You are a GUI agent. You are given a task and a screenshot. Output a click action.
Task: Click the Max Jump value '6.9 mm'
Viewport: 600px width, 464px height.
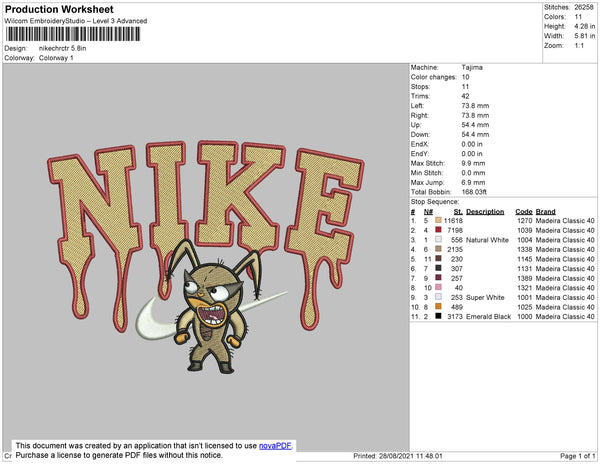pos(473,182)
